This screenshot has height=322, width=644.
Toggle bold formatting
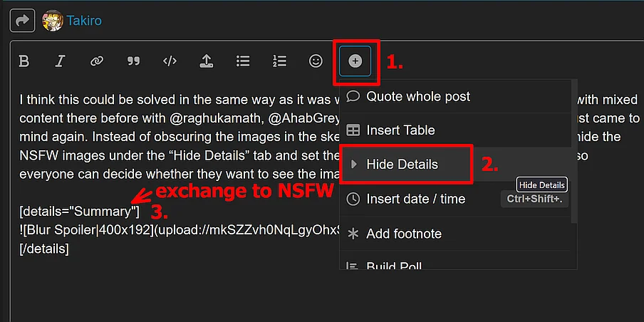click(24, 61)
